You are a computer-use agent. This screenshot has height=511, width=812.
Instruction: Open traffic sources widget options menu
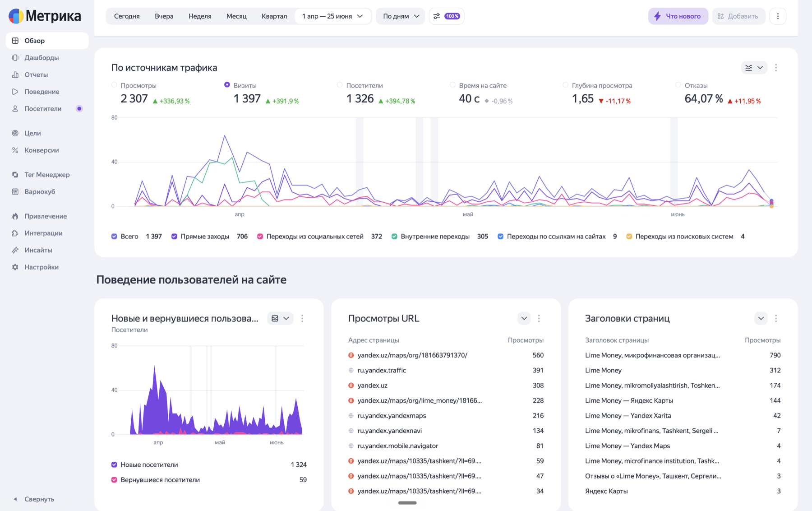coord(776,68)
